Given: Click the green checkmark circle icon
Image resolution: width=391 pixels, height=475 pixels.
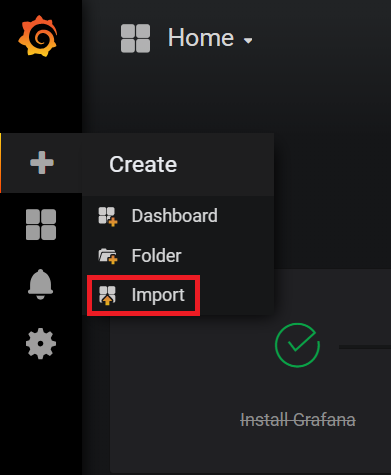Looking at the screenshot, I should (x=297, y=345).
